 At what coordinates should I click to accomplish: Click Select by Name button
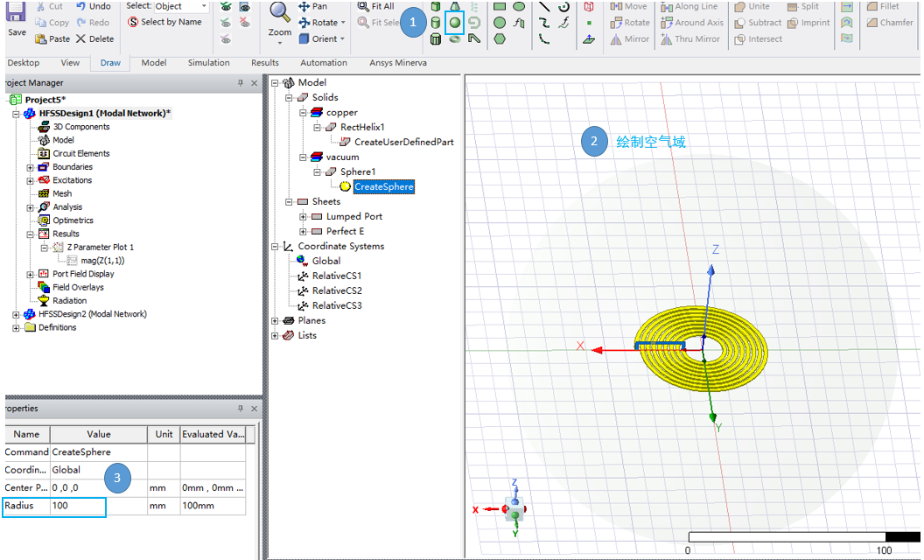coord(165,22)
